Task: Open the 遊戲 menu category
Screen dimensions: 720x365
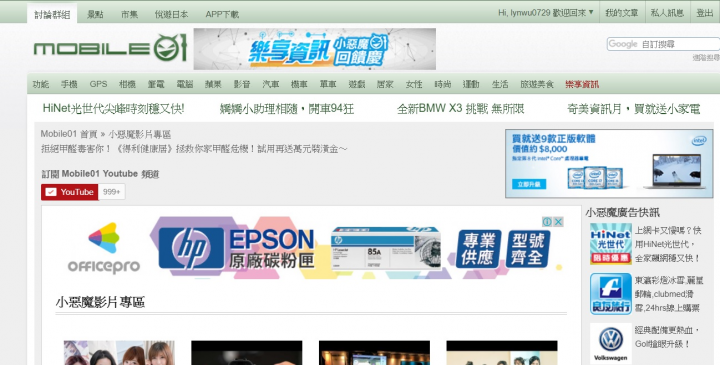Action: coord(357,84)
